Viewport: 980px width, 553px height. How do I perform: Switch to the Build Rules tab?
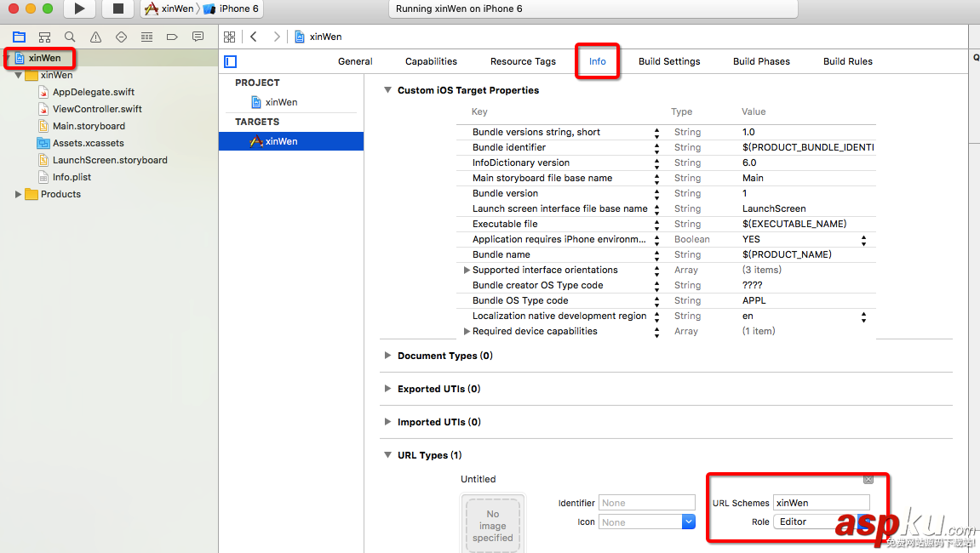847,61
